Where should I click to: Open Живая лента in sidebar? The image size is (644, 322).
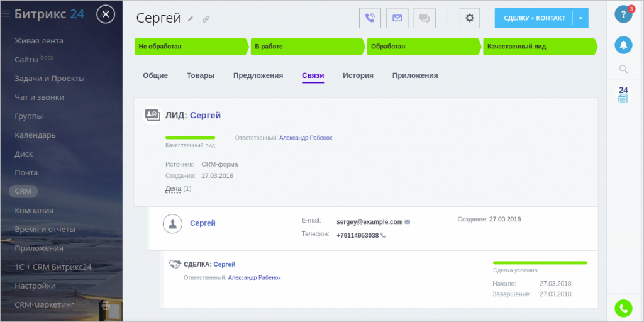point(39,41)
